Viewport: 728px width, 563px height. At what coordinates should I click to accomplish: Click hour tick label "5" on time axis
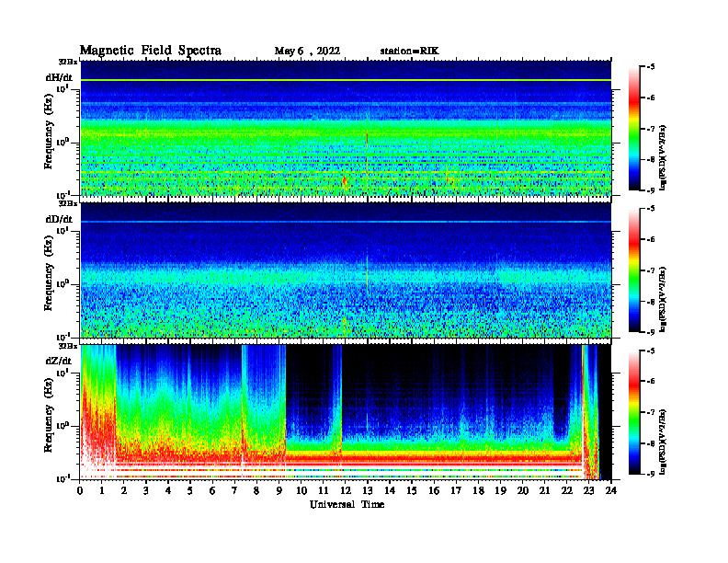[190, 490]
